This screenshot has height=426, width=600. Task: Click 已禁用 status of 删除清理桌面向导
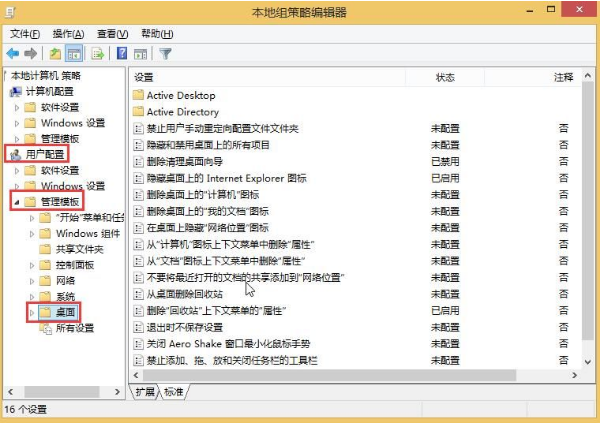coord(445,162)
